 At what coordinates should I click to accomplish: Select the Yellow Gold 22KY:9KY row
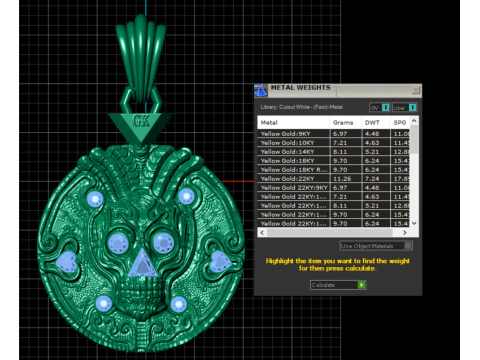334,188
